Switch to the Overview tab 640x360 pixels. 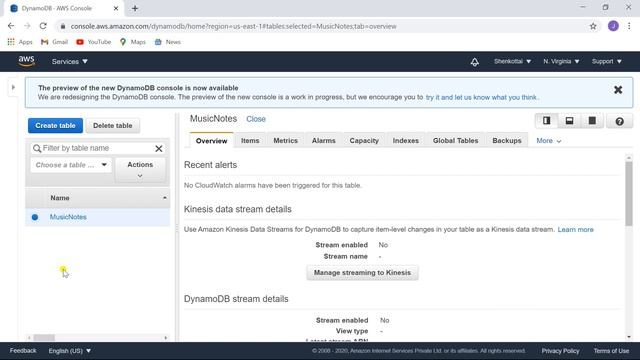211,140
